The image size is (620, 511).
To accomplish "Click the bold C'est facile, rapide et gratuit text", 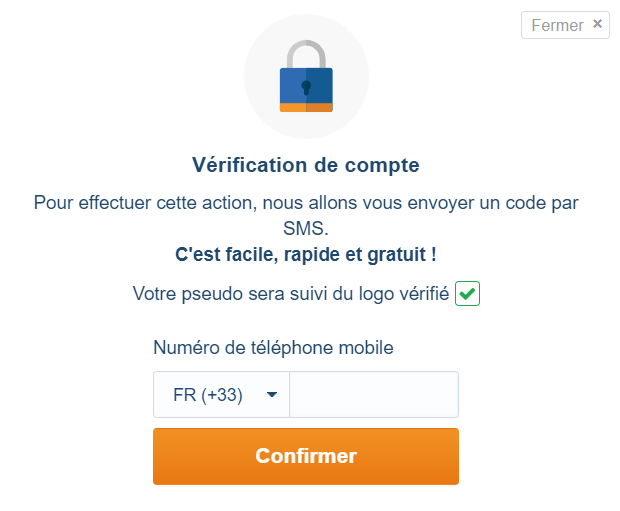I will (306, 254).
